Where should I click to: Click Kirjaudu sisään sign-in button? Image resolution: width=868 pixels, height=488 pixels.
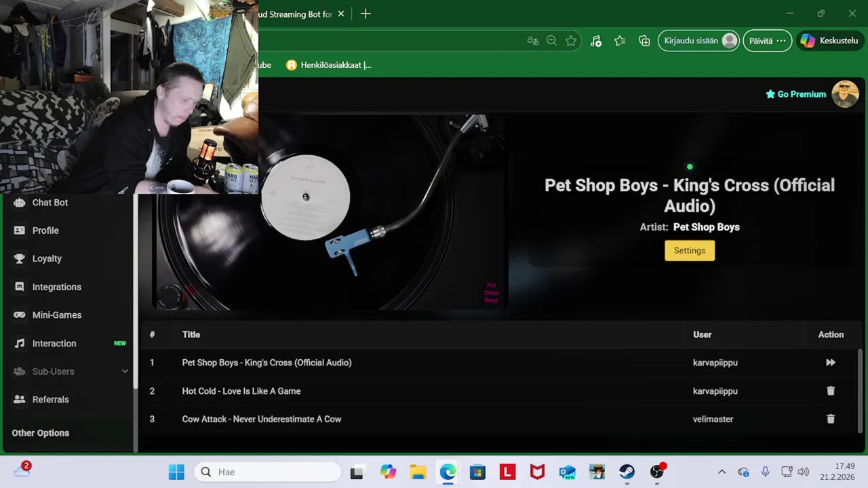(x=698, y=41)
